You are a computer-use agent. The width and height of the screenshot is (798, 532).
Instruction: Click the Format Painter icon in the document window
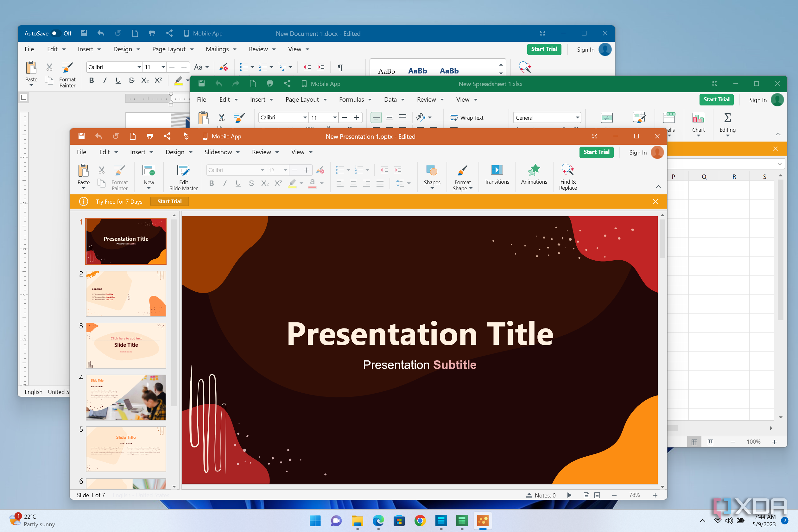(x=67, y=67)
